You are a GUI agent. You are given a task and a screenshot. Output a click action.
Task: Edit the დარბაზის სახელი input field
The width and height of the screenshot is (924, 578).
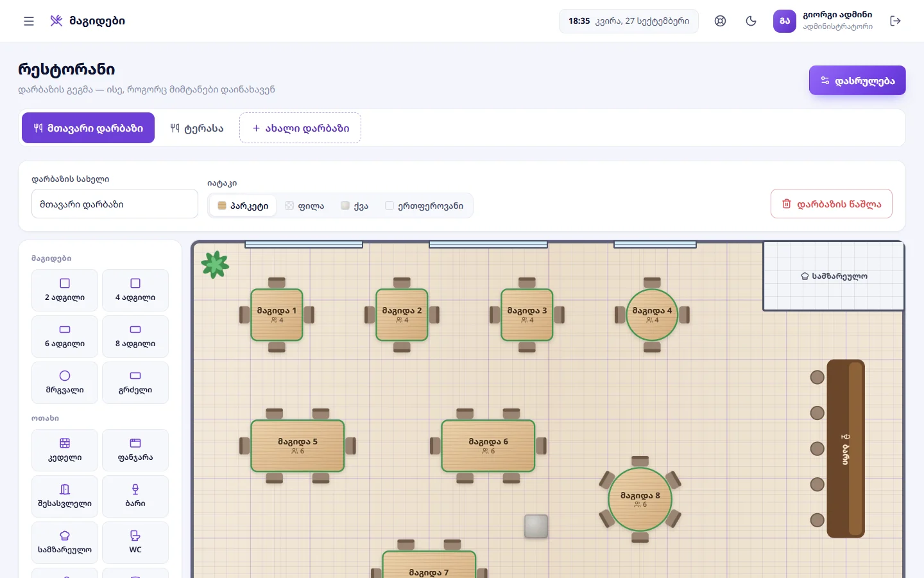(x=115, y=204)
